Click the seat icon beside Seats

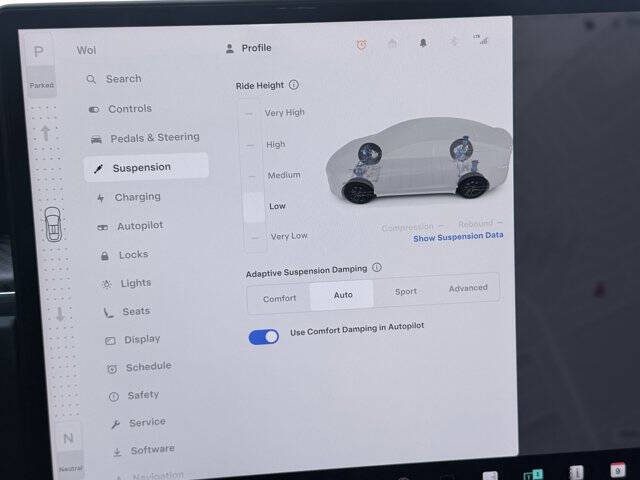click(x=108, y=313)
